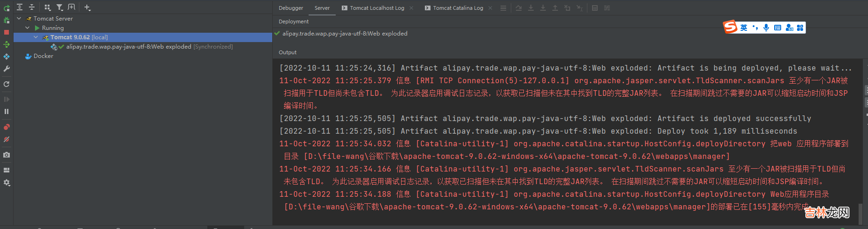
Task: Click the Collapse All icon in Services toolbar
Action: pos(32,7)
